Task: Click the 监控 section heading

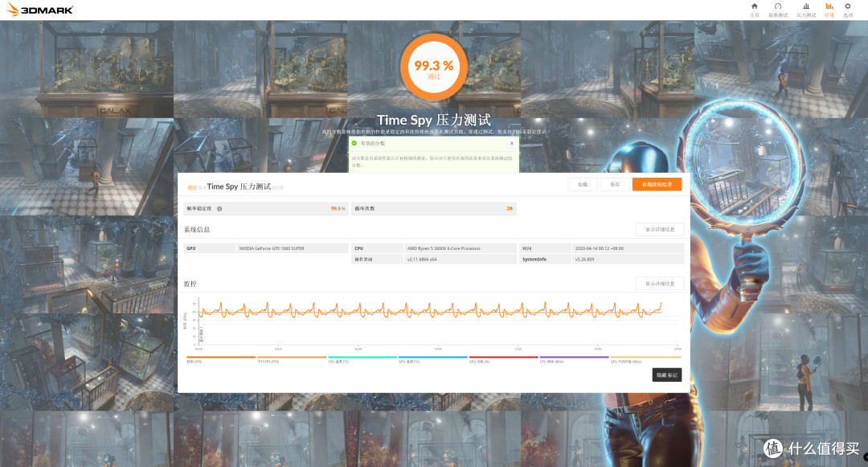Action: (190, 283)
